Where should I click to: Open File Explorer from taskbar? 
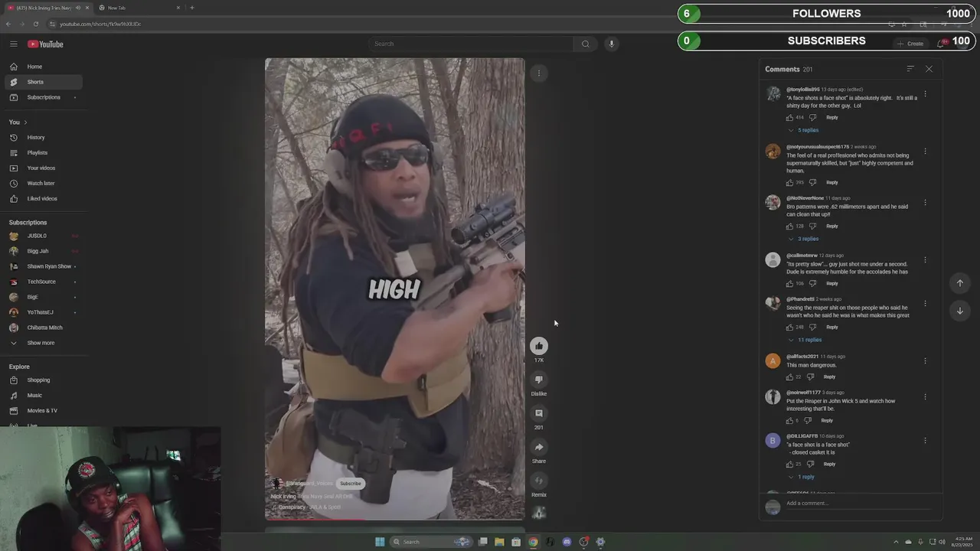[x=499, y=542]
